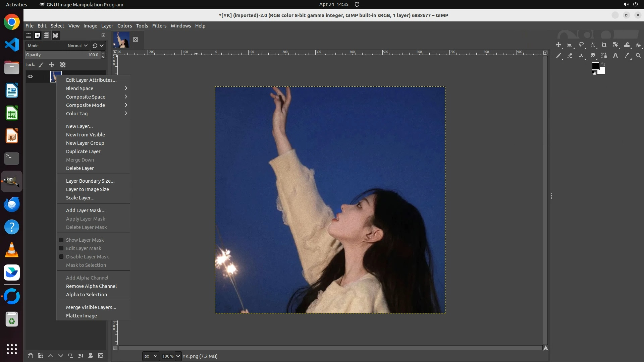Viewport: 644px width, 362px height.
Task: Select the Crop tool
Action: click(x=604, y=45)
